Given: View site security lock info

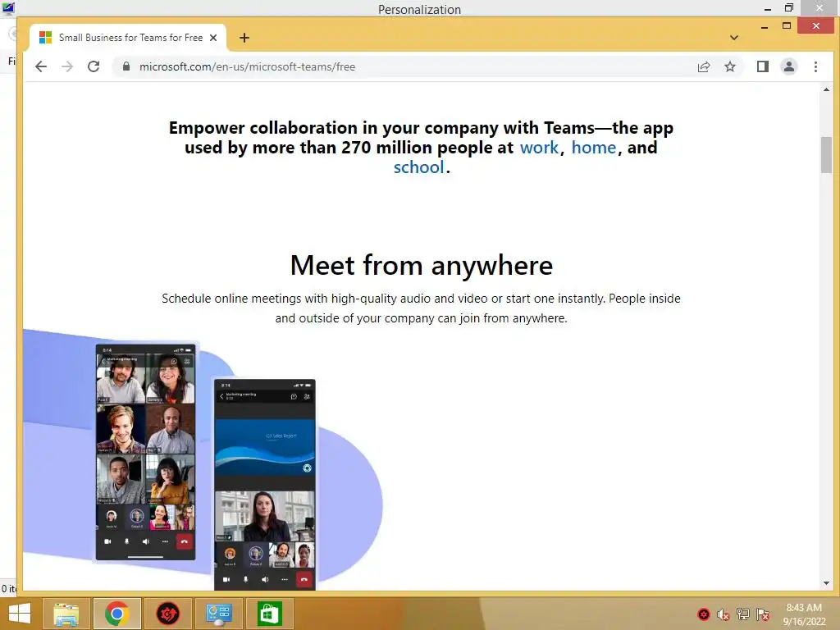Looking at the screenshot, I should click(x=126, y=66).
